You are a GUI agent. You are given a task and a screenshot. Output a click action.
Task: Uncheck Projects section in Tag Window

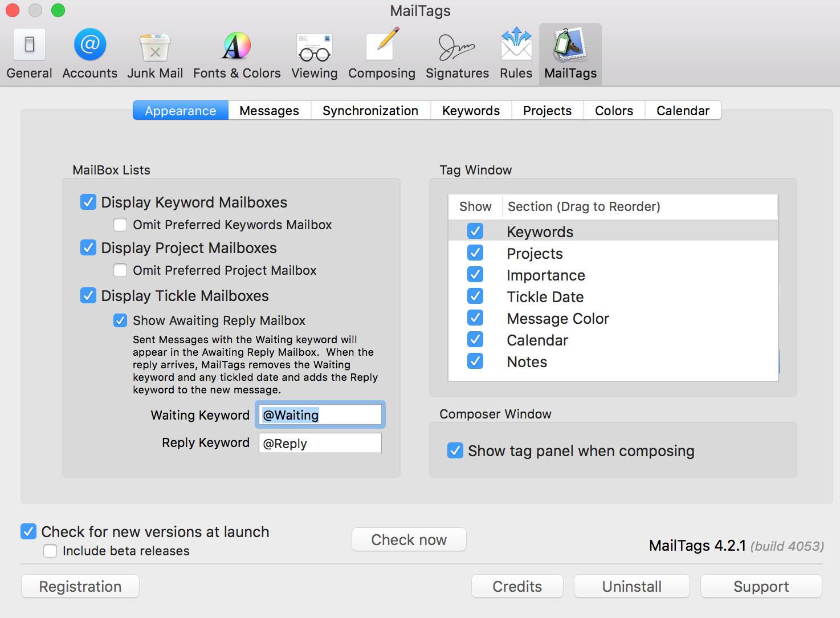(x=475, y=253)
